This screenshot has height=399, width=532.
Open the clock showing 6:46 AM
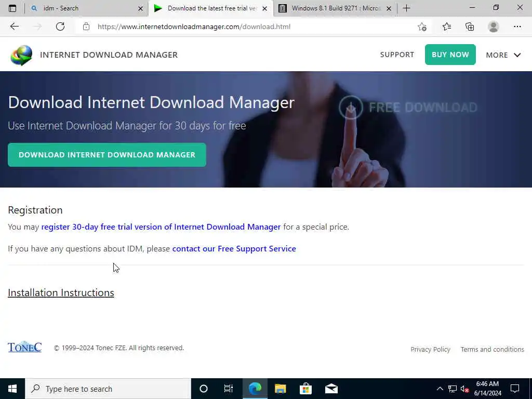tap(487, 389)
